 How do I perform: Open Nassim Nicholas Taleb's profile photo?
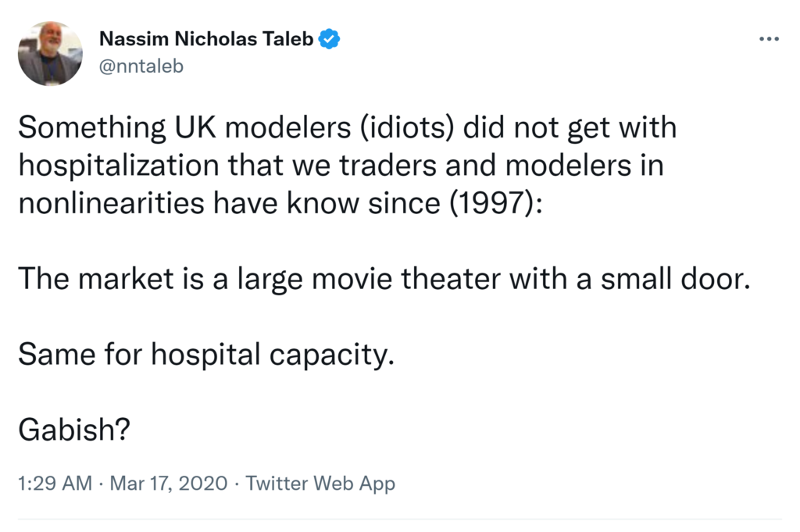pyautogui.click(x=50, y=53)
